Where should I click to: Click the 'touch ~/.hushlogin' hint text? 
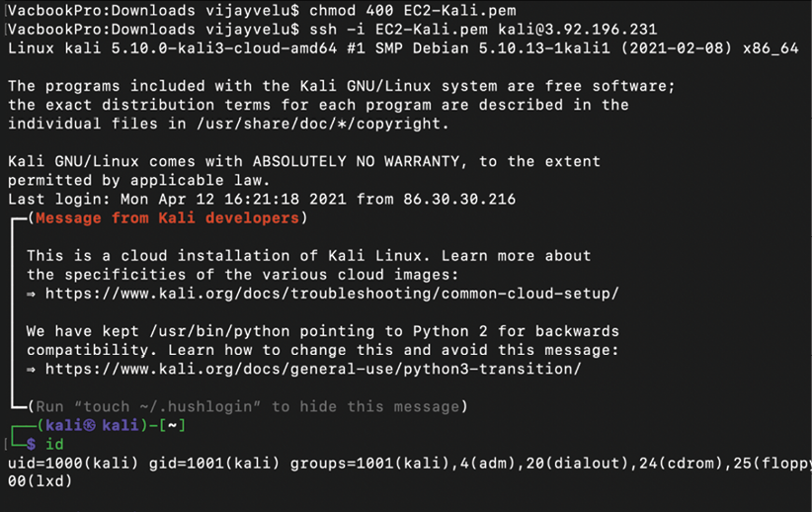[x=168, y=407]
